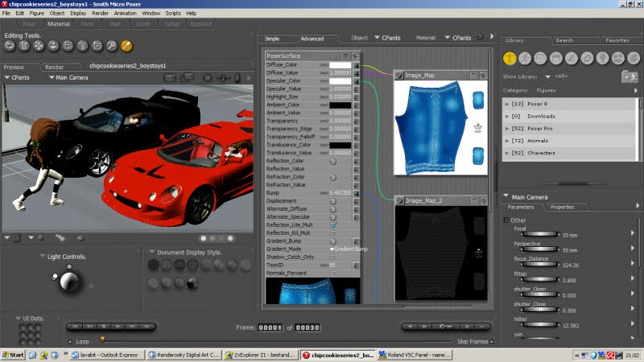
Task: Click the Start button on the taskbar
Action: [13, 355]
